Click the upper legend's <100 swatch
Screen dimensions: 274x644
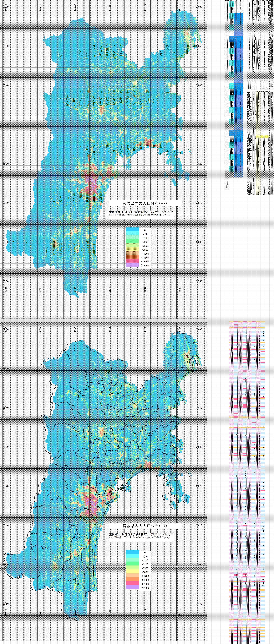click(x=133, y=237)
